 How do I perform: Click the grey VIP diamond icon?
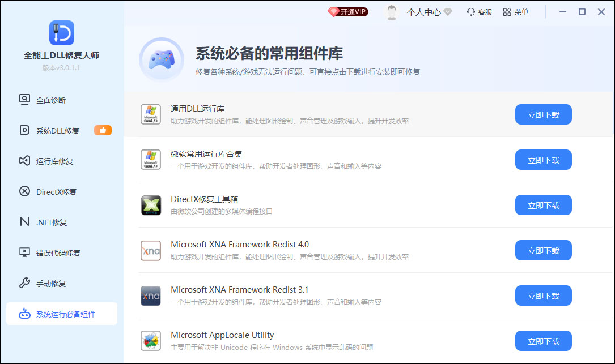(x=448, y=12)
